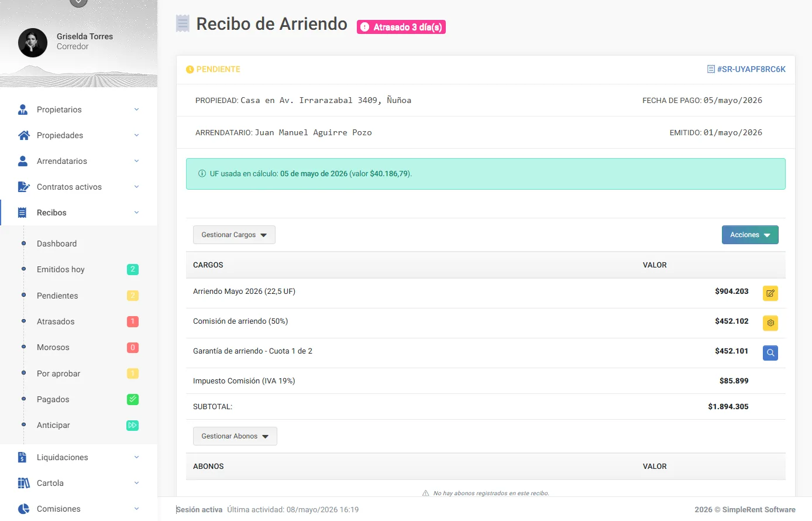This screenshot has height=521, width=812.
Task: Click the Liquidaciones invoice icon
Action: tap(22, 457)
